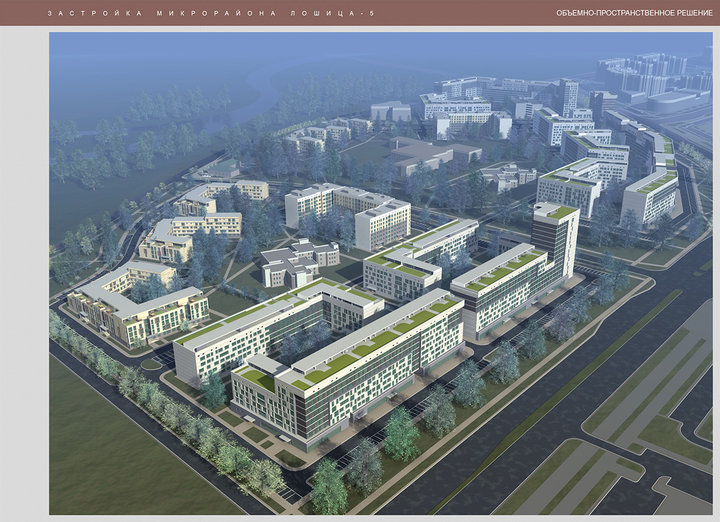Click the green-roofed building at the right edge

(650, 196)
